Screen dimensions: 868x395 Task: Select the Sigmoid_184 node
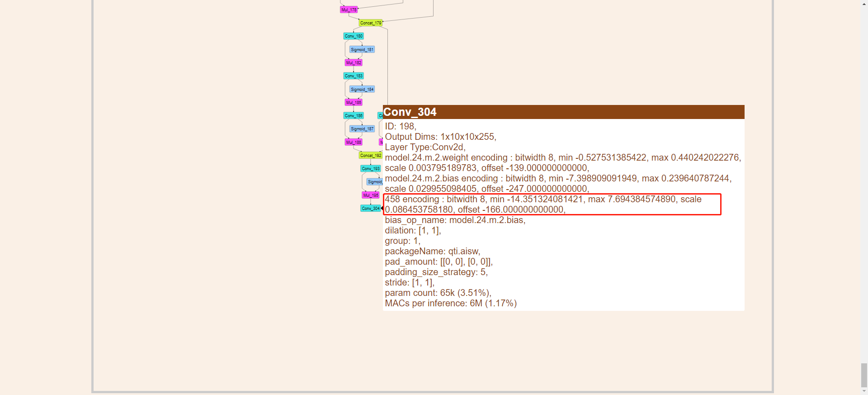click(x=362, y=90)
